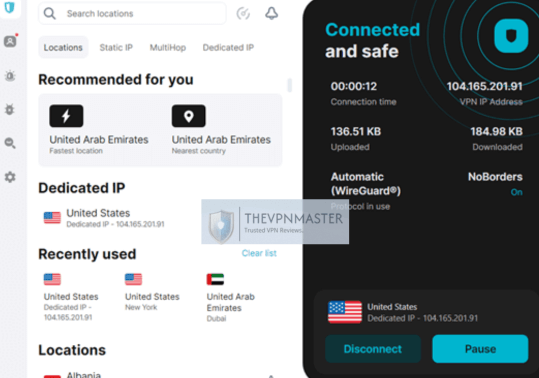The image size is (539, 378).
Task: Click the magnifier icon in search box
Action: coord(50,13)
